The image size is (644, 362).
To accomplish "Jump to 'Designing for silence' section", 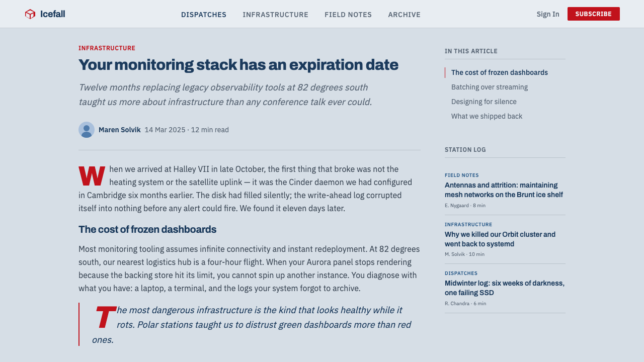I will (484, 102).
